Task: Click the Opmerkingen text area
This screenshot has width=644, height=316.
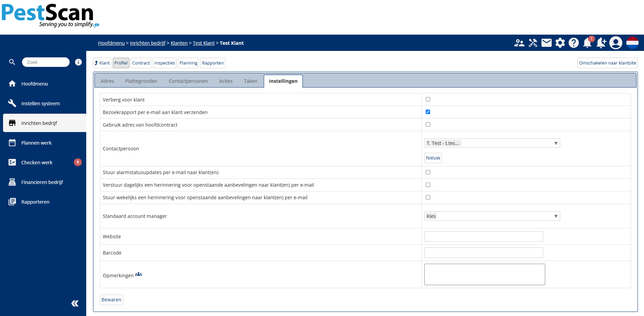Action: coord(485,275)
